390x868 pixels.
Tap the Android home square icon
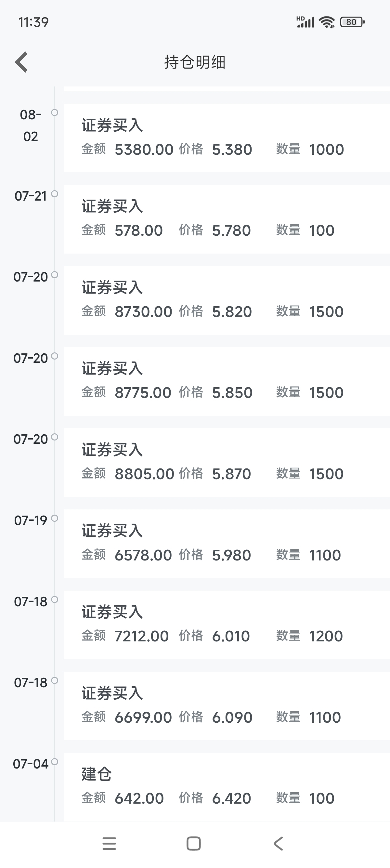coord(194,844)
